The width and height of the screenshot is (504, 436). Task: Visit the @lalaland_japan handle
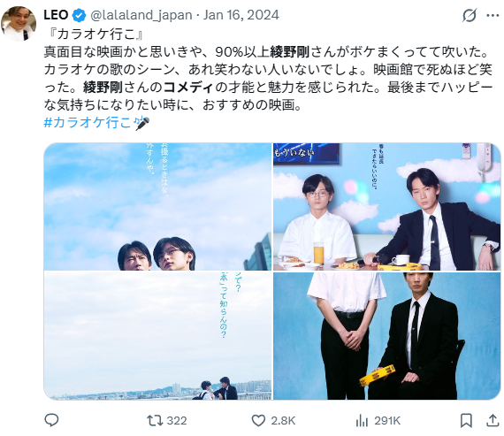click(141, 15)
